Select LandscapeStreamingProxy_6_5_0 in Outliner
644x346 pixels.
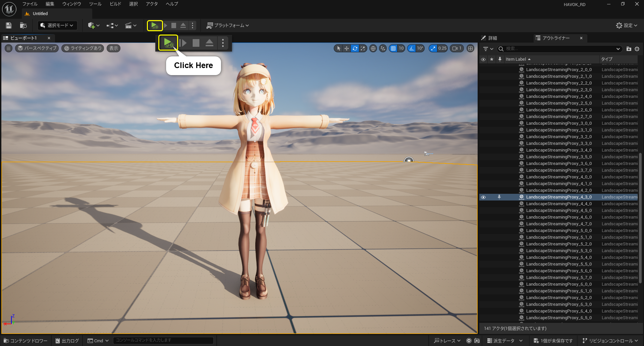pyautogui.click(x=558, y=318)
